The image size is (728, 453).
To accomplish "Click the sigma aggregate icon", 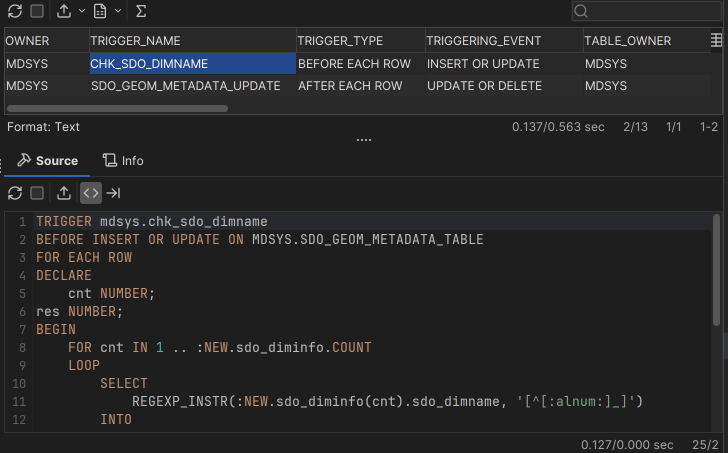I will (140, 11).
